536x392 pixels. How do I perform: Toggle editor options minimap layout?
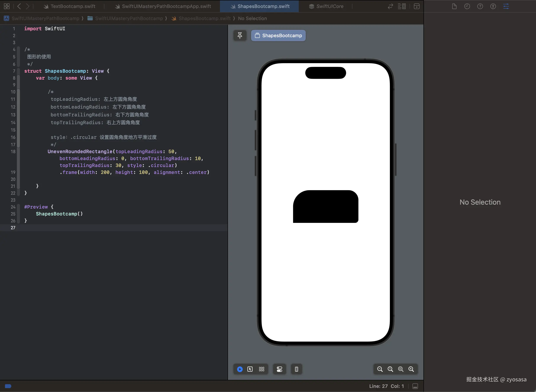(x=402, y=6)
